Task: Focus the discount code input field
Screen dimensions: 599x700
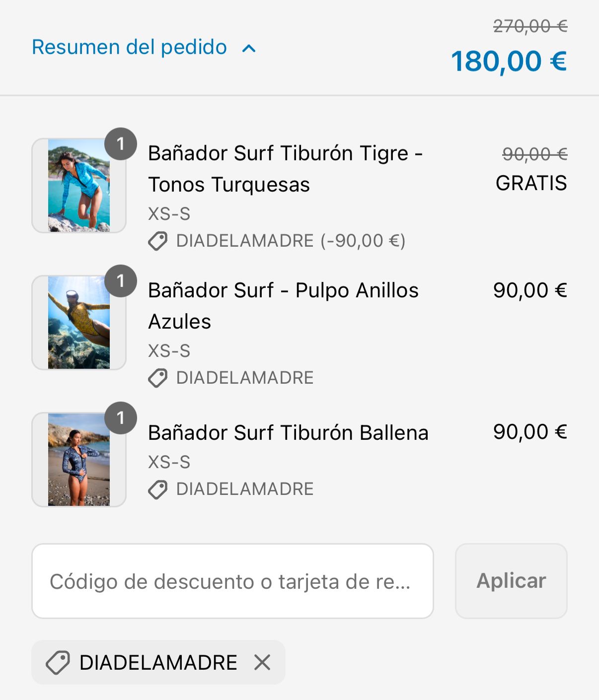Action: [x=232, y=581]
